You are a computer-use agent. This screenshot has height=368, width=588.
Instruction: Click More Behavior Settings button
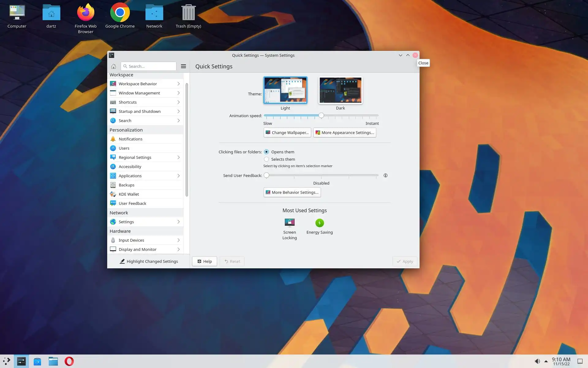(292, 192)
